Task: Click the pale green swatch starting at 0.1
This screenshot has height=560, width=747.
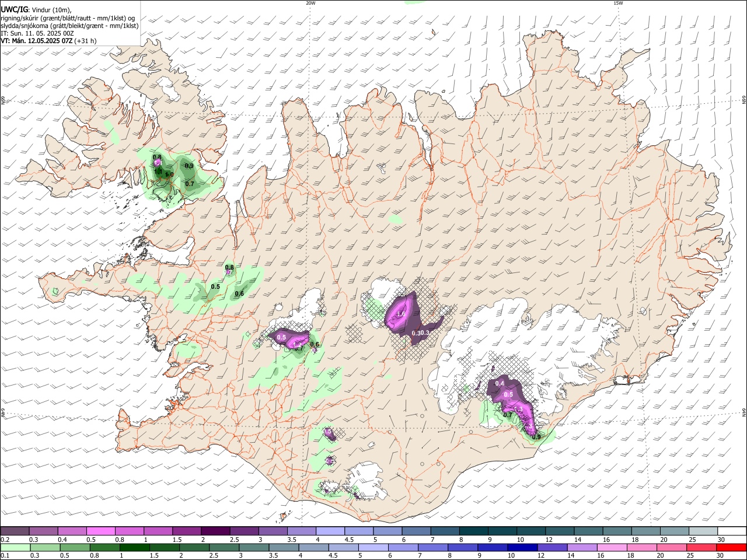Action: point(15,548)
